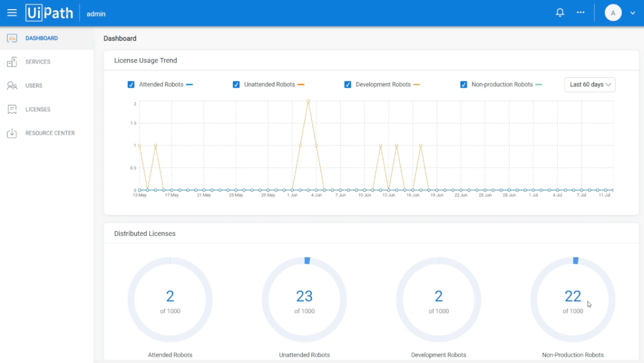Disable the Attended Robots checkbox
This screenshot has height=363, width=644.
tap(131, 84)
